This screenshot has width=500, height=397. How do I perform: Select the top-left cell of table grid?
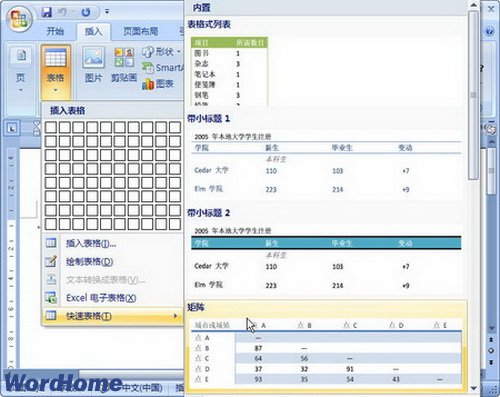51,127
